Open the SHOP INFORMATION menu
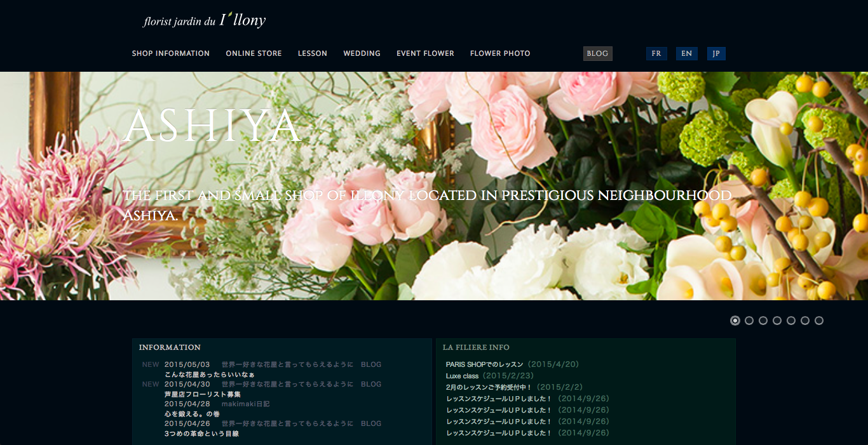 [x=171, y=53]
